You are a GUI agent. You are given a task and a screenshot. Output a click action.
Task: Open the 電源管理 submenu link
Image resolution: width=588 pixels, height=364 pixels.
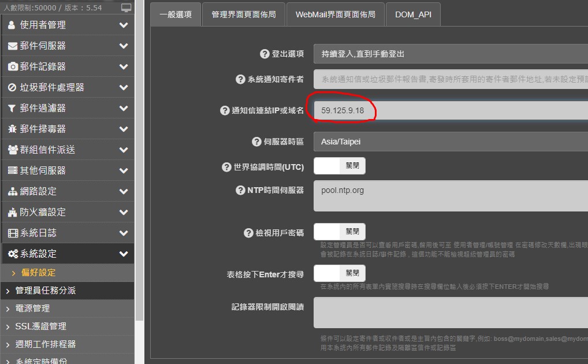pos(32,309)
